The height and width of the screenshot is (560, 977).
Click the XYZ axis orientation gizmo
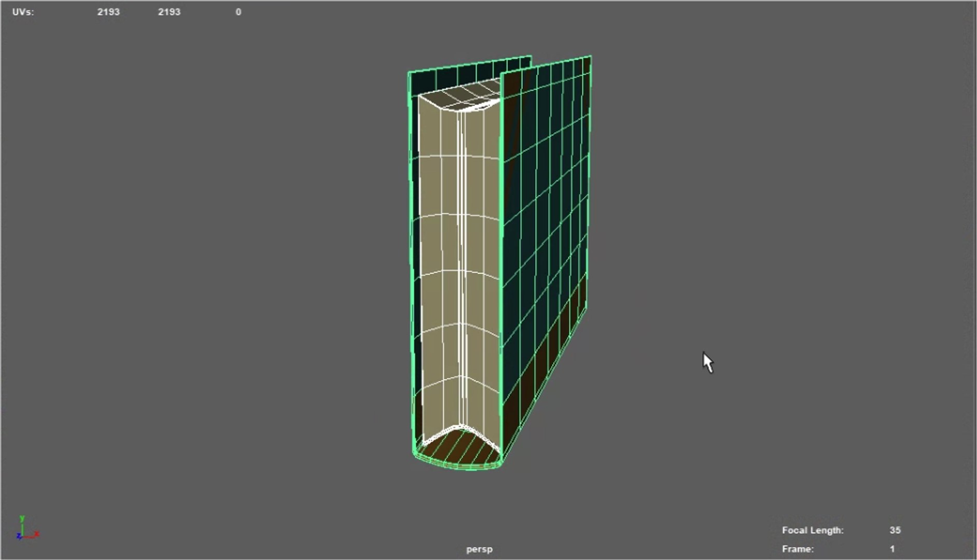(x=27, y=528)
